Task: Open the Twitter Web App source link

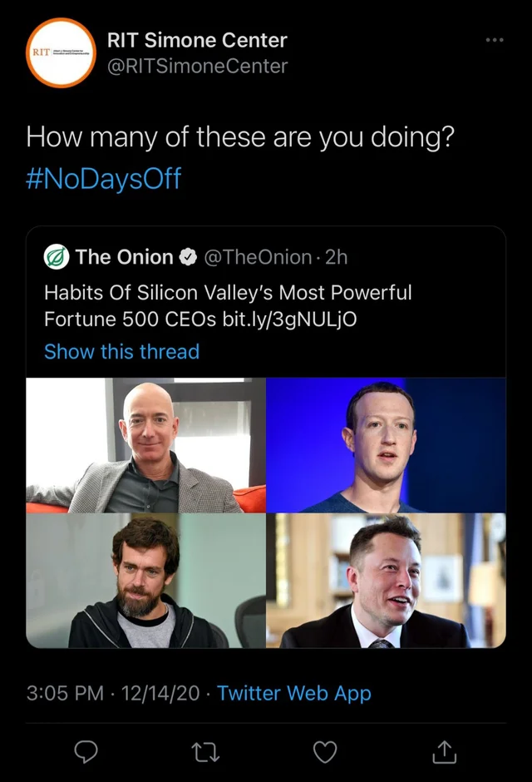Action: click(294, 693)
